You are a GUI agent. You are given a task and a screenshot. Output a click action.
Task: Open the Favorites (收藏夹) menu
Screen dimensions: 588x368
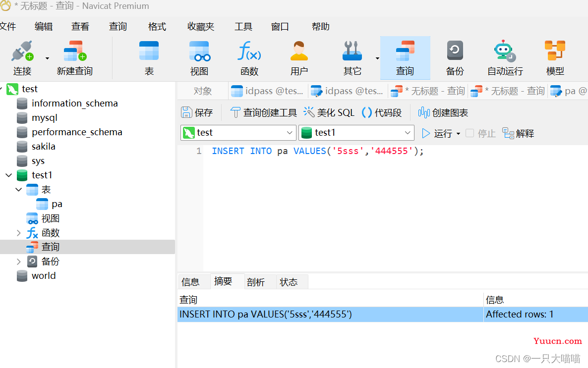[201, 27]
